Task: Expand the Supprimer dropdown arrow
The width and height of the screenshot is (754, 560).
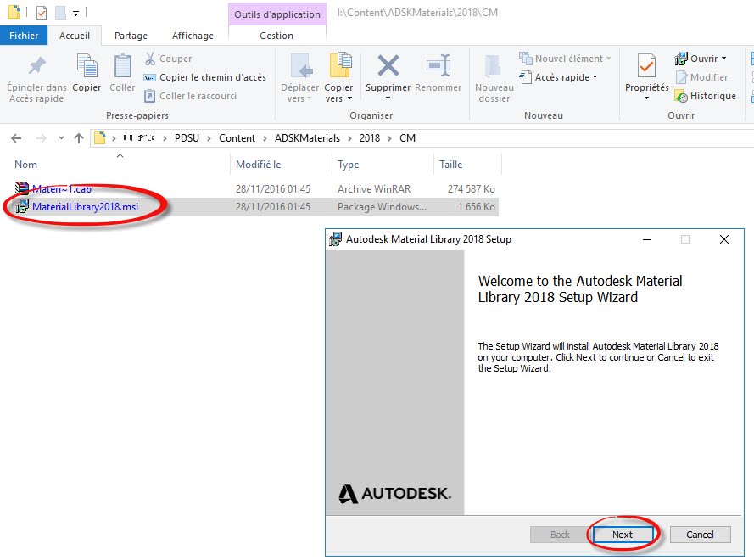Action: [x=388, y=98]
